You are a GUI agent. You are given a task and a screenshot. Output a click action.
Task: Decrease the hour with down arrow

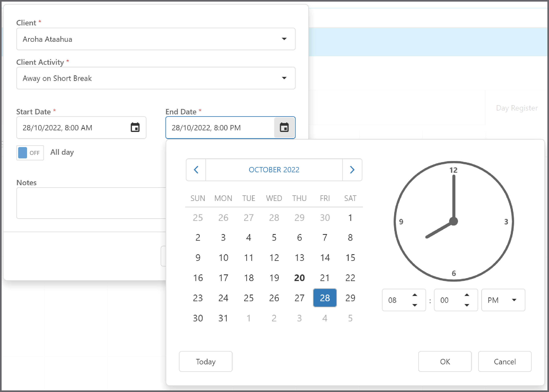click(415, 305)
